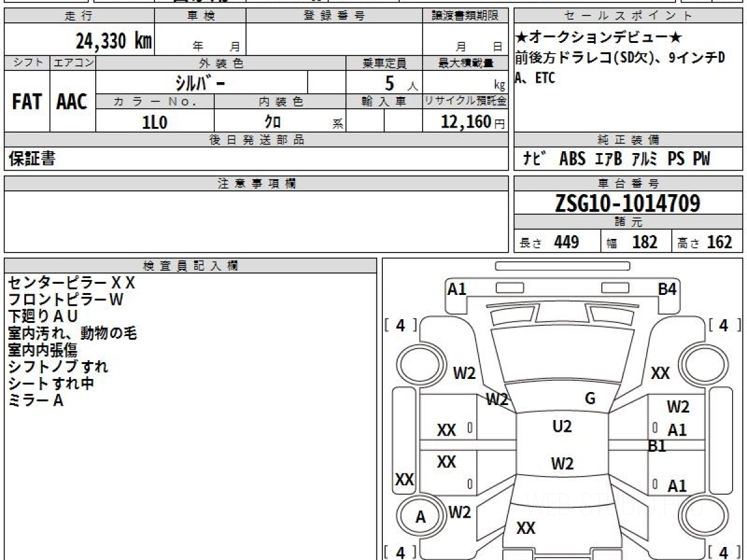Click the AAC air conditioner cell
The height and width of the screenshot is (560, 747).
[72, 101]
